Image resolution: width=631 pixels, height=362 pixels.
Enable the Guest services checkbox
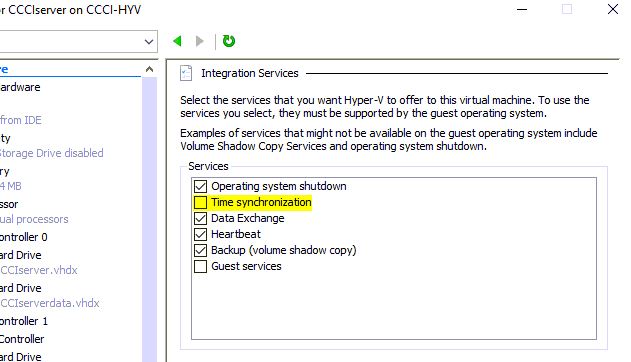click(200, 266)
